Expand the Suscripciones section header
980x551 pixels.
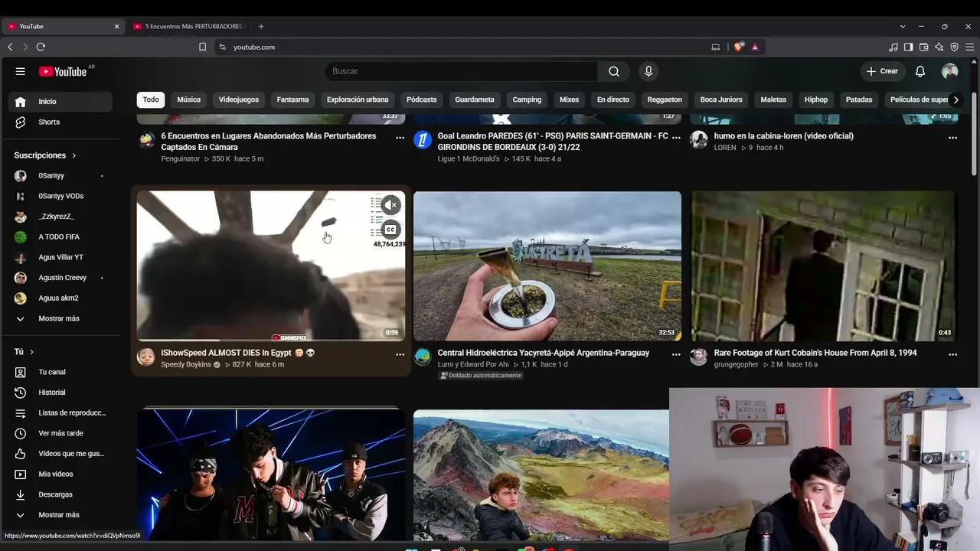point(45,155)
